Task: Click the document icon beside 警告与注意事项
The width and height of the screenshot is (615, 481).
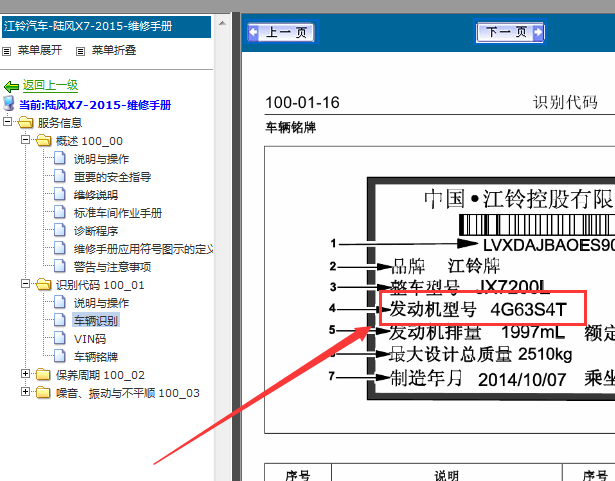Action: click(x=60, y=266)
